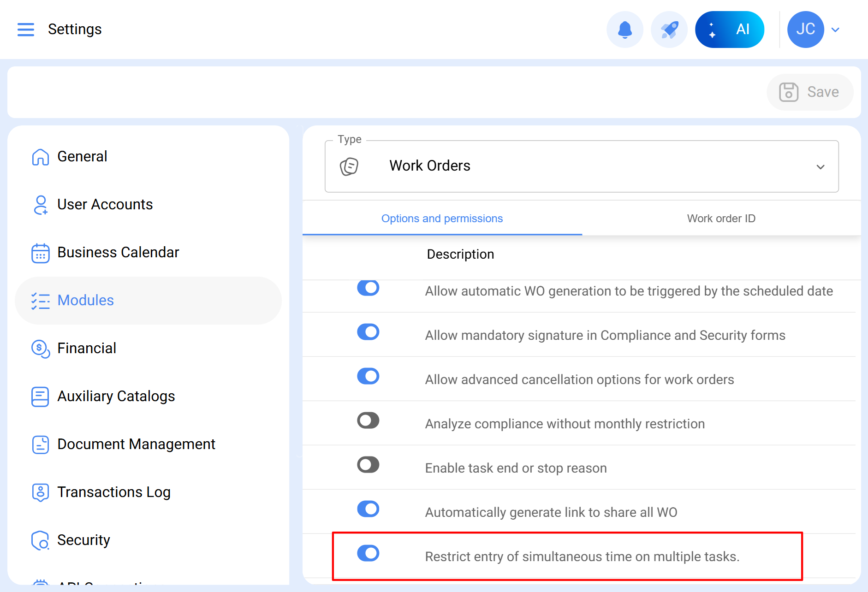Select the Options and permissions tab
The height and width of the screenshot is (592, 868).
point(442,218)
